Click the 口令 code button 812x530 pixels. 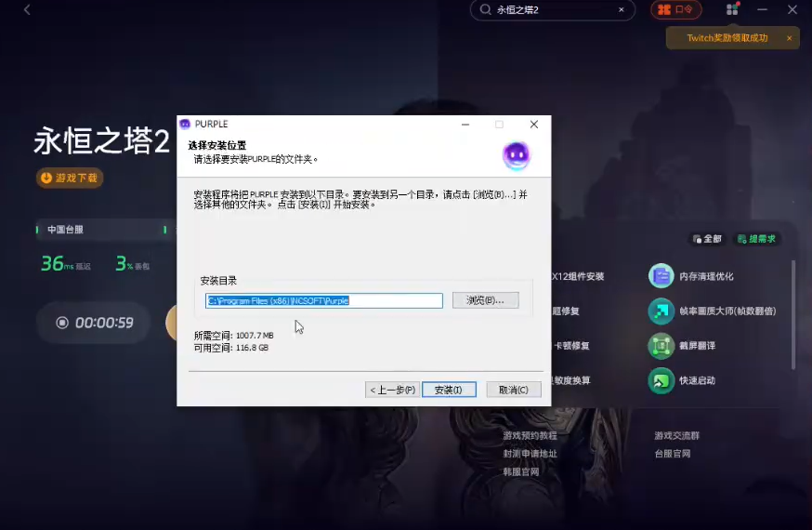[x=675, y=10]
